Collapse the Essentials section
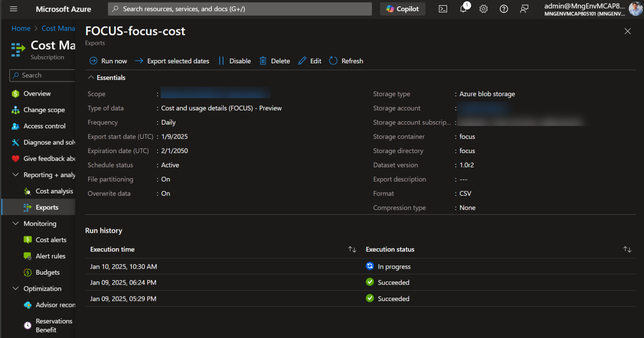644x338 pixels. click(91, 77)
